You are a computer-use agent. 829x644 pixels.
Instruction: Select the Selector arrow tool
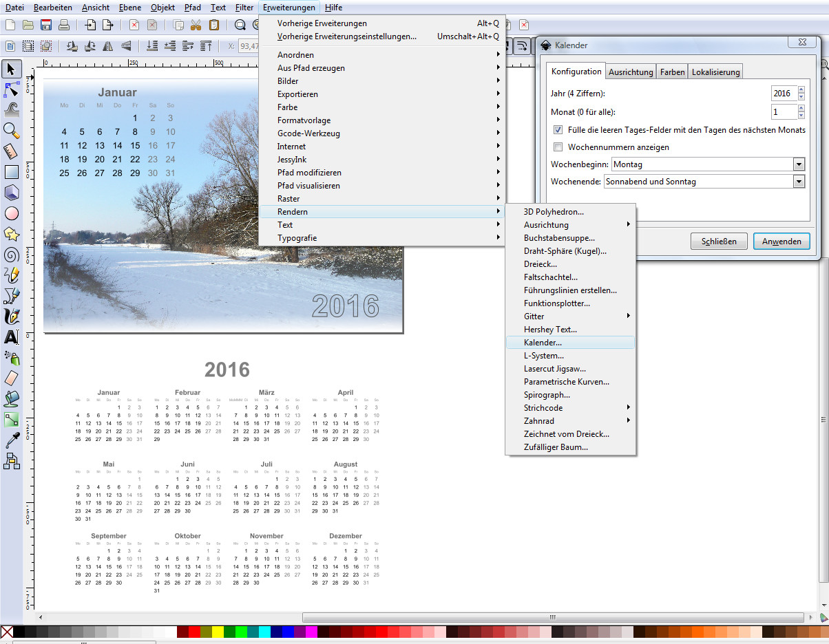click(11, 69)
